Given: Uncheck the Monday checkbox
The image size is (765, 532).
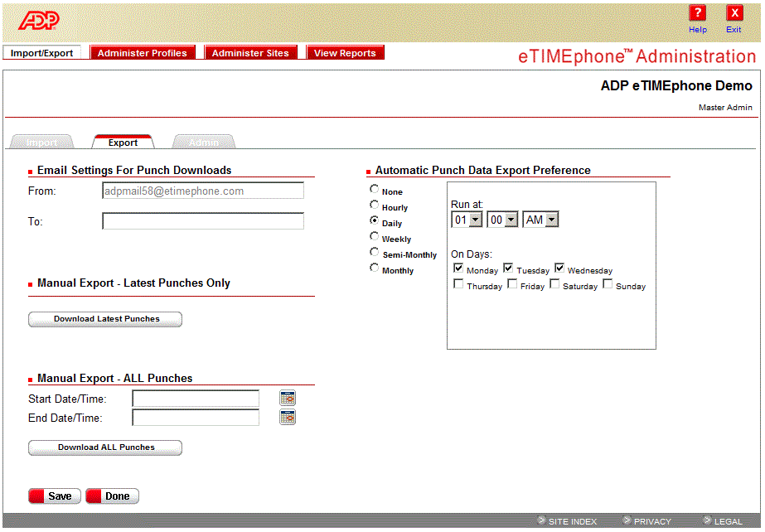Looking at the screenshot, I should point(458,268).
